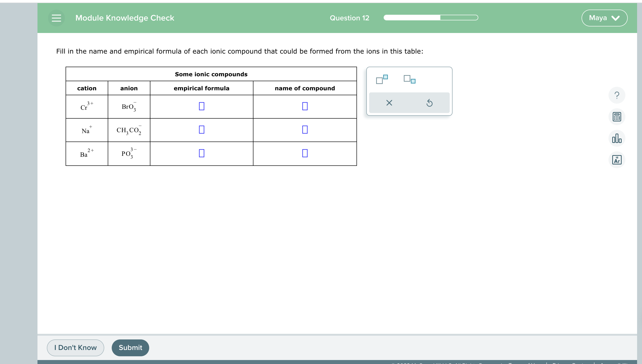Click the question progress bar
Viewport: 642px width, 364px height.
430,18
